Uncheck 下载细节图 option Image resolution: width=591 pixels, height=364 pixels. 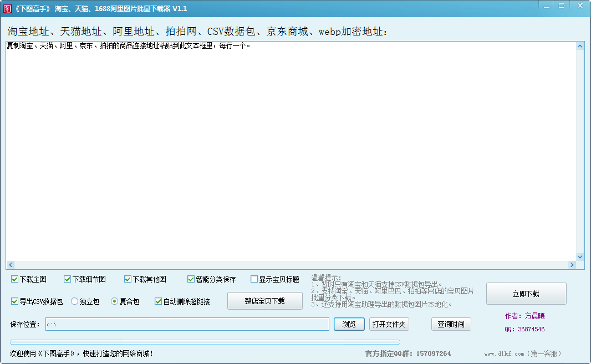click(x=67, y=279)
